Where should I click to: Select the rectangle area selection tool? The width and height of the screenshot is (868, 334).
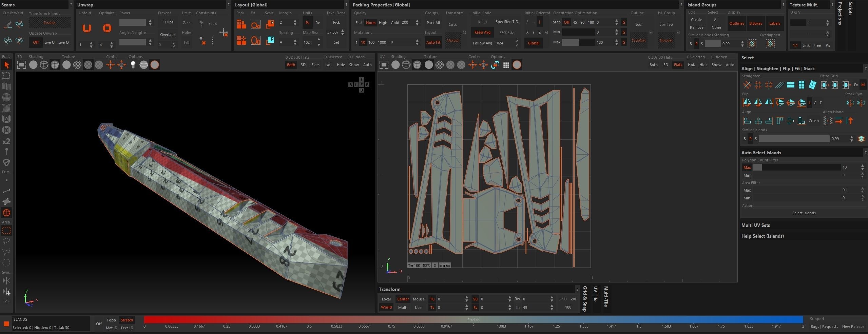(x=6, y=231)
